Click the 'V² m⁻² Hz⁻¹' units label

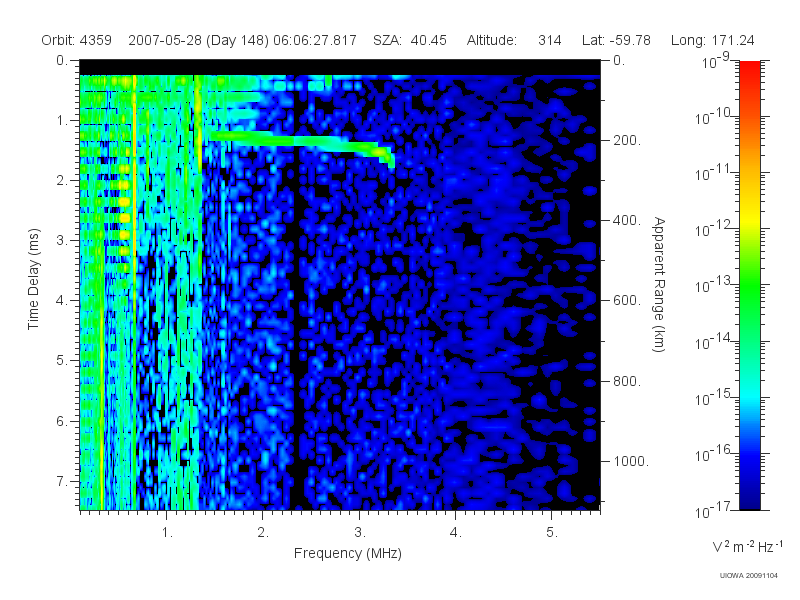(x=747, y=546)
